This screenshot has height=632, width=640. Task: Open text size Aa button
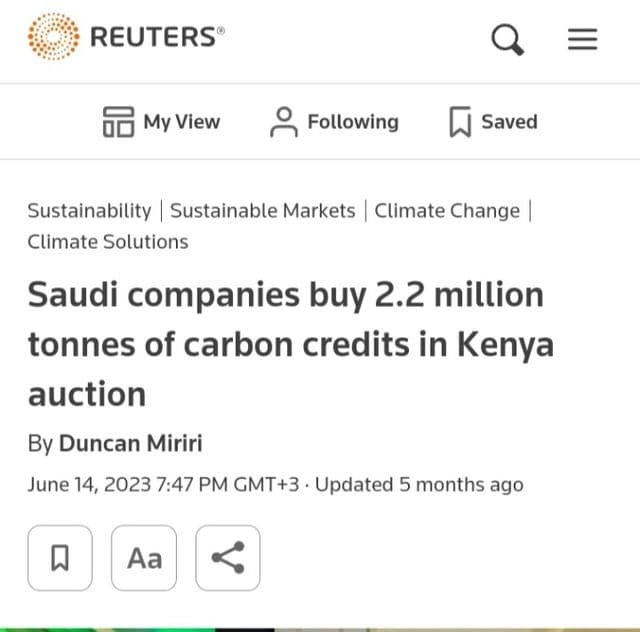click(x=144, y=558)
